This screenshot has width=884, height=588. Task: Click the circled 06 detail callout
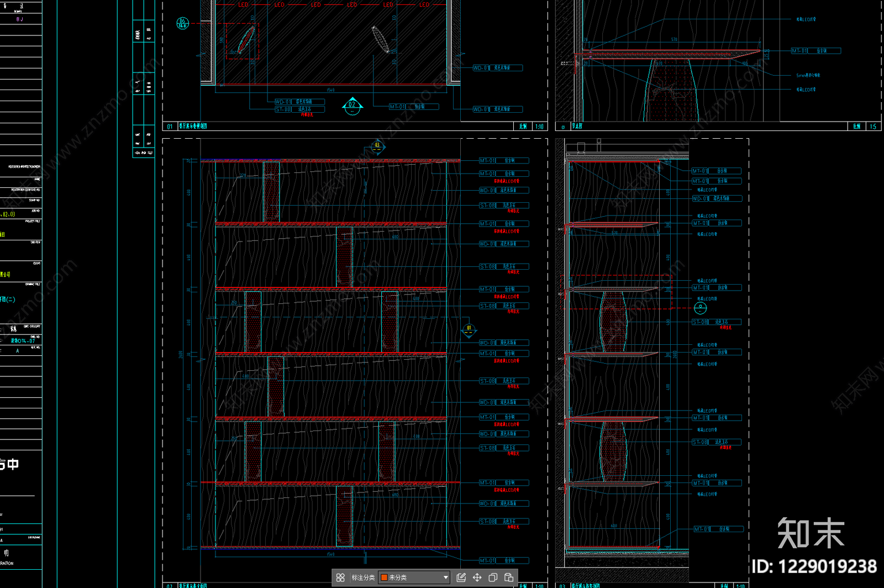pyautogui.click(x=182, y=23)
